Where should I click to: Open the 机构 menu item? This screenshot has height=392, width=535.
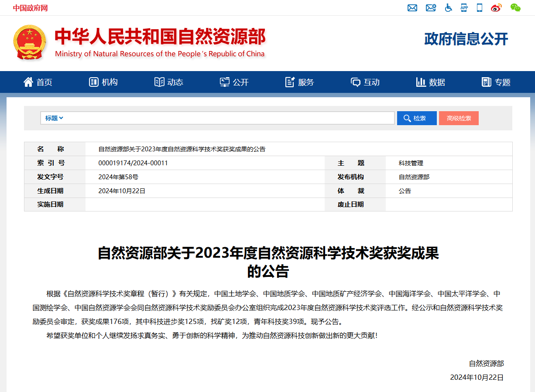pos(110,82)
